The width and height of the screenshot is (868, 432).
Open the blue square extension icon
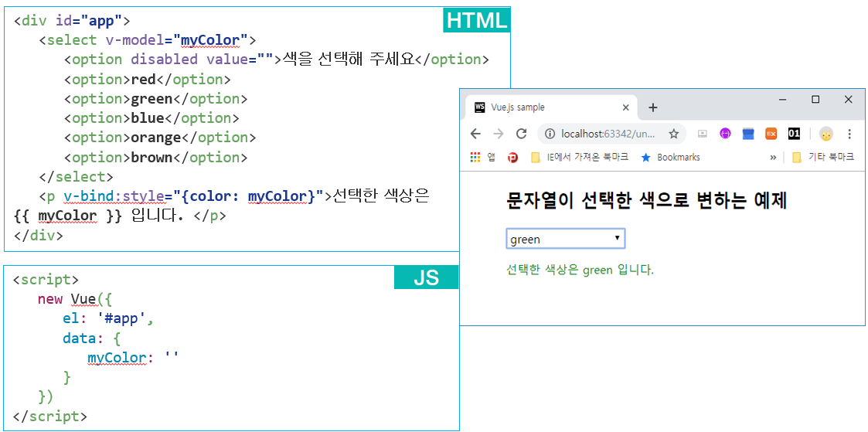(x=748, y=134)
